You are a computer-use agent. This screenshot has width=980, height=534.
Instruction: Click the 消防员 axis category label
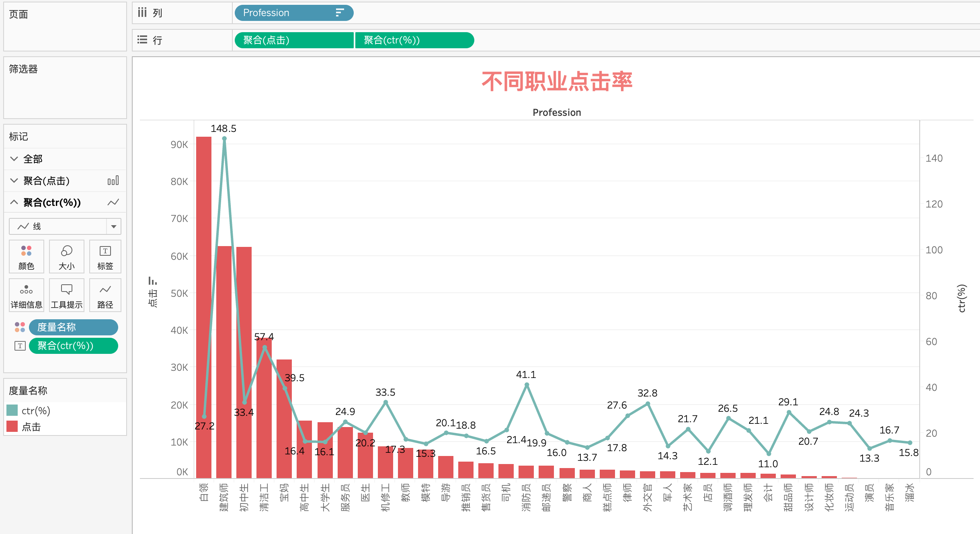(x=526, y=497)
